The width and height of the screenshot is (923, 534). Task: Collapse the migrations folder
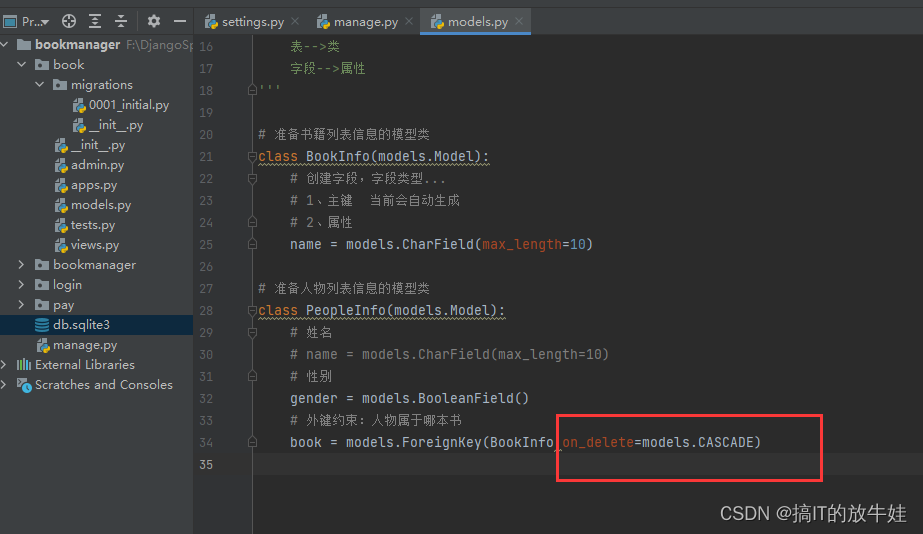(40, 85)
